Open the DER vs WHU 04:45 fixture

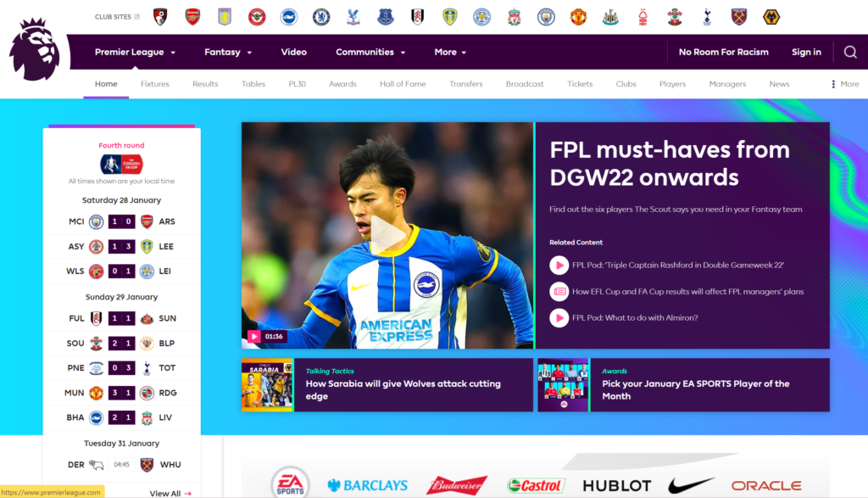tap(122, 465)
